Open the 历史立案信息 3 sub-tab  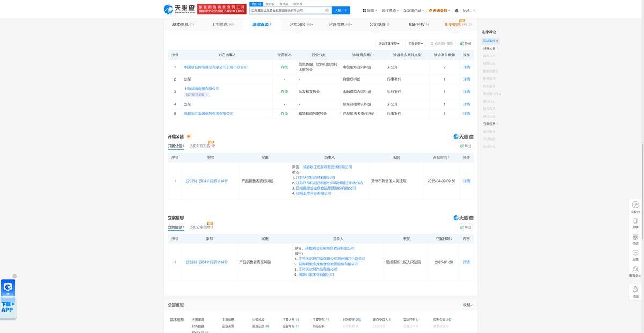click(201, 228)
